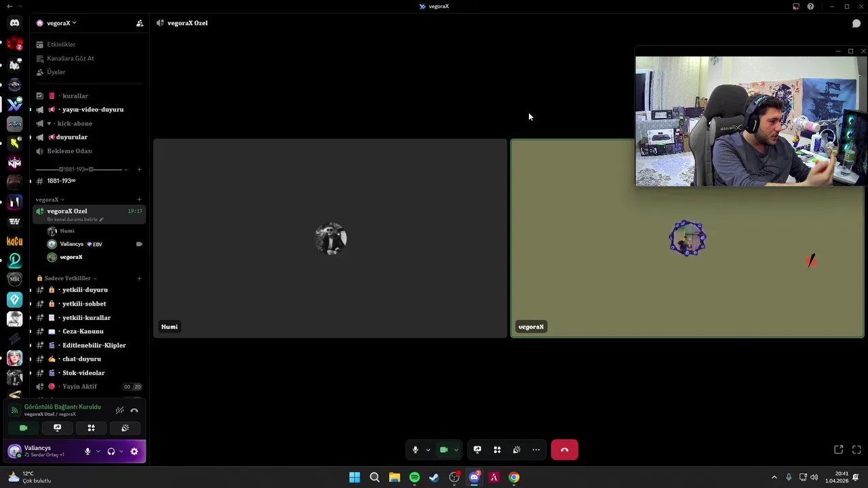
Task: Open Spotify from the taskbar
Action: 414,477
